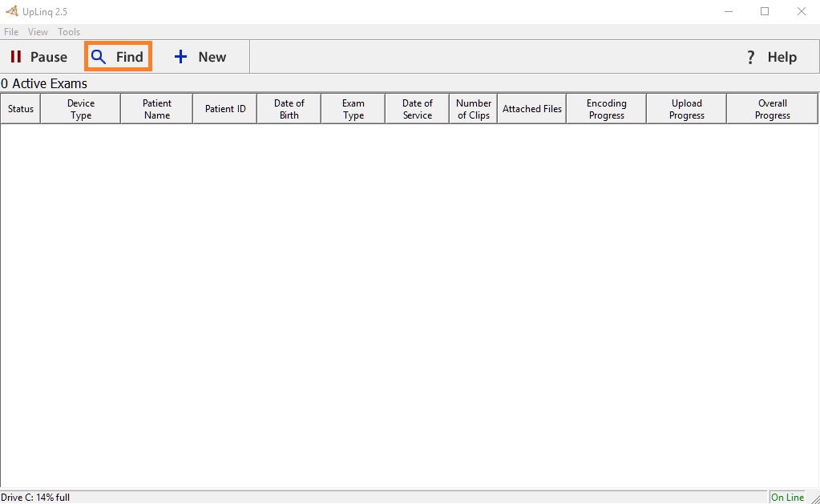820x504 pixels.
Task: Click the Attached Files column header
Action: (532, 109)
